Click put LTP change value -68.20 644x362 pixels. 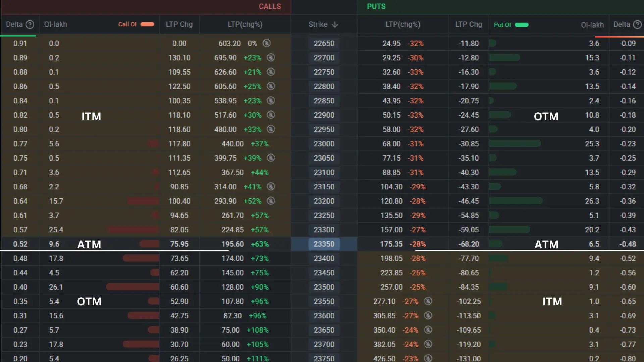pyautogui.click(x=469, y=244)
